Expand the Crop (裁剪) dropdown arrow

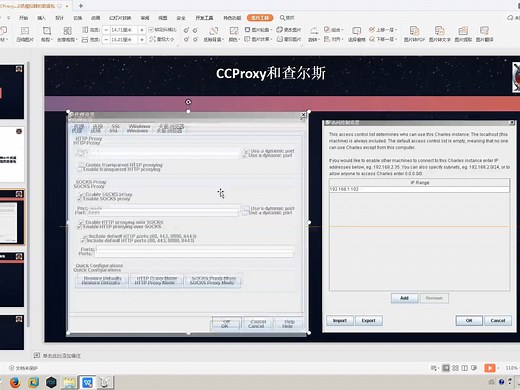52,40
